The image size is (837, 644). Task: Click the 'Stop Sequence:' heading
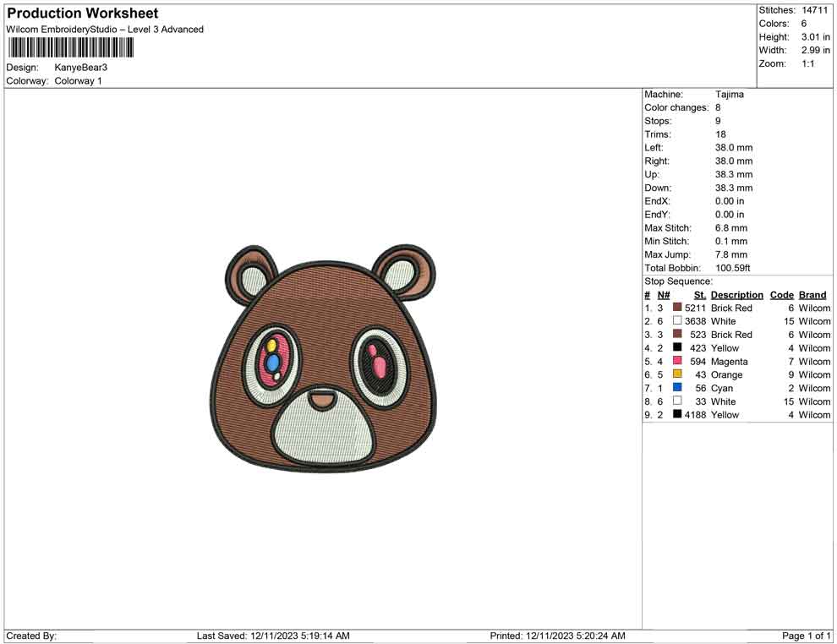point(678,281)
